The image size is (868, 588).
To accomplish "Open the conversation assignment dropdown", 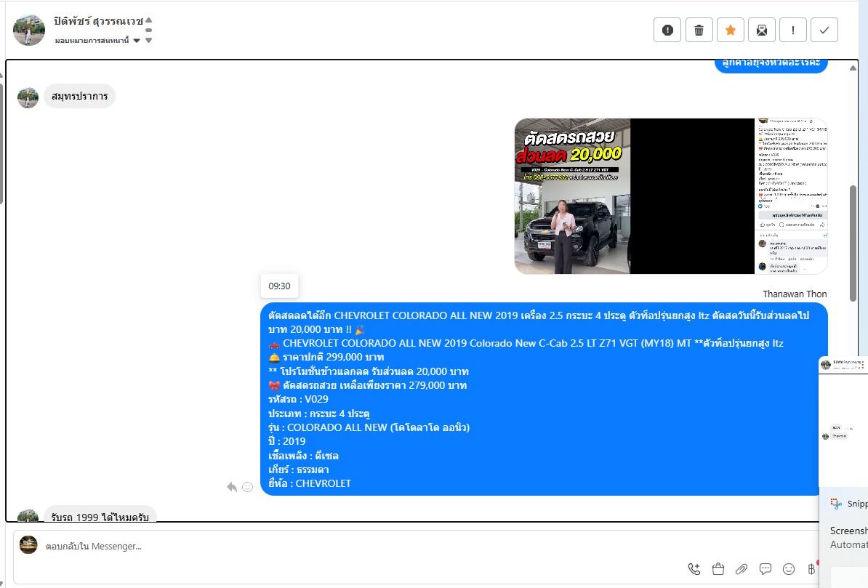I will coord(97,41).
